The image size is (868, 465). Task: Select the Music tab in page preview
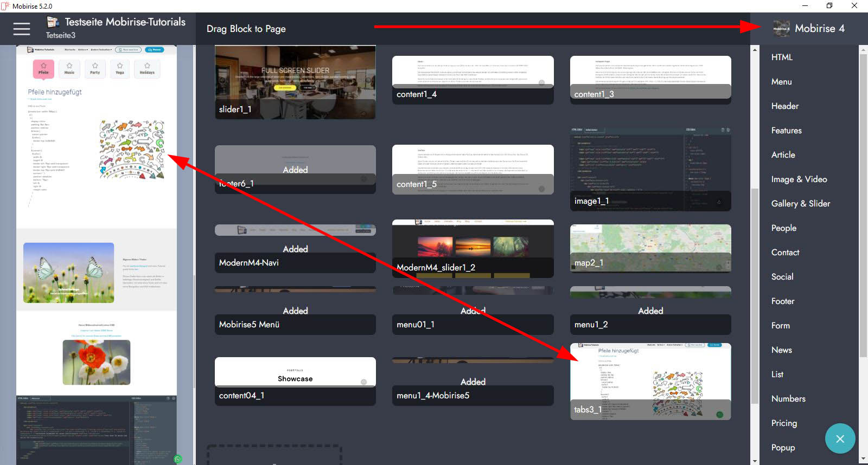pos(69,69)
